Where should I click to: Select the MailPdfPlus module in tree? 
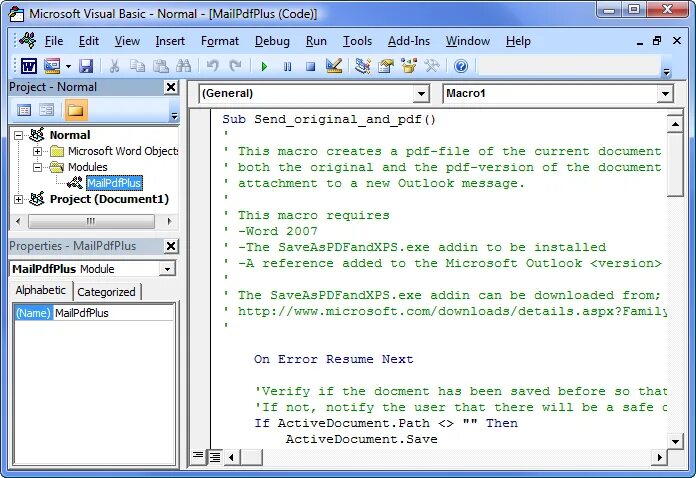(114, 183)
